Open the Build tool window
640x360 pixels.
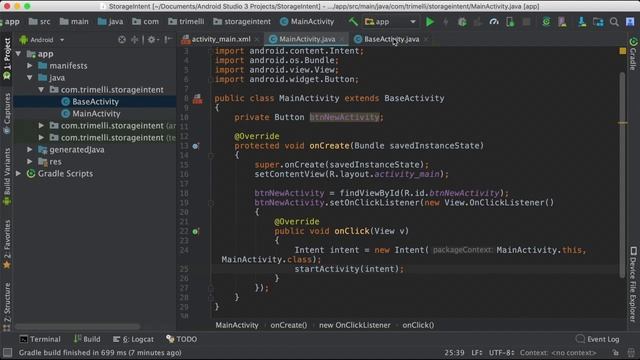pos(87,339)
